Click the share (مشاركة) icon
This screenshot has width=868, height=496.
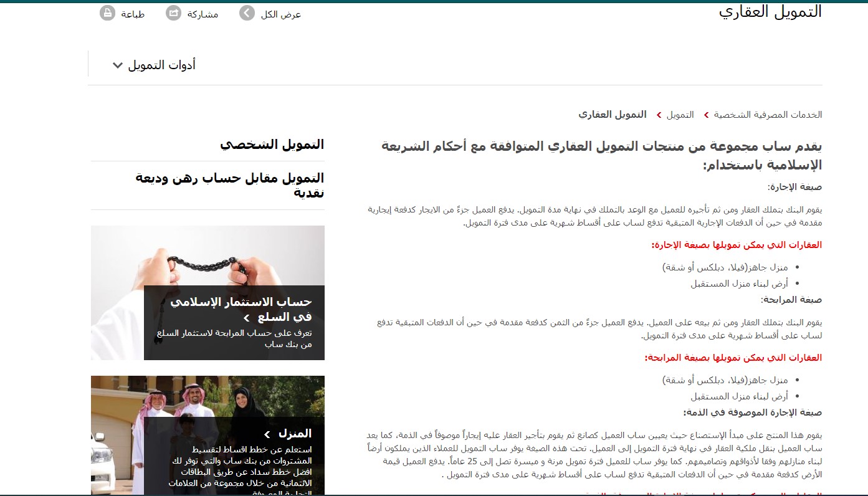tap(173, 13)
